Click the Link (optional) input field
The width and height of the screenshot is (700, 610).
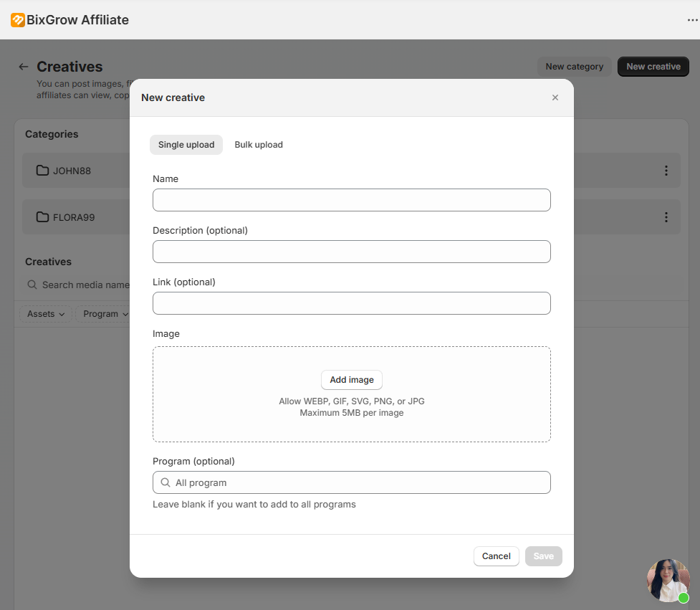coord(351,303)
